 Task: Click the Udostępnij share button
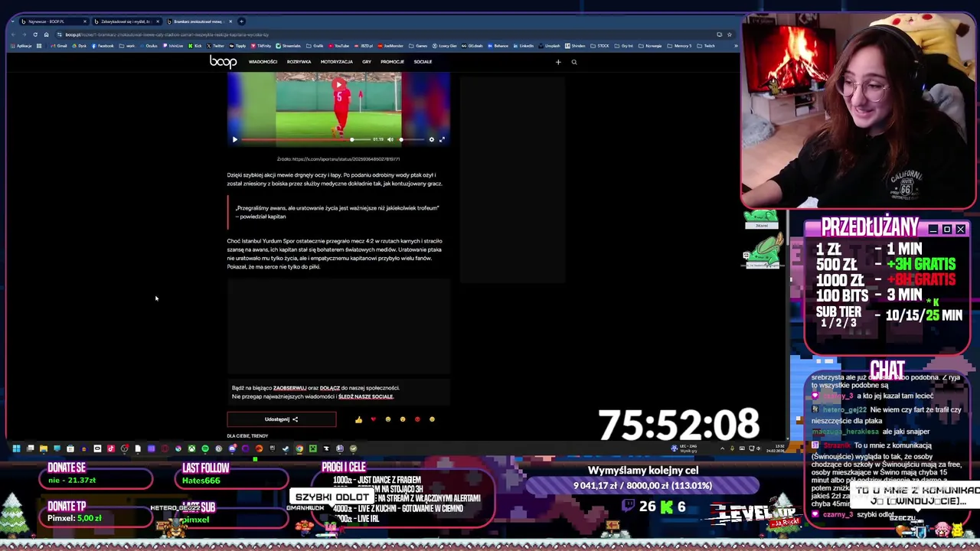pyautogui.click(x=281, y=419)
